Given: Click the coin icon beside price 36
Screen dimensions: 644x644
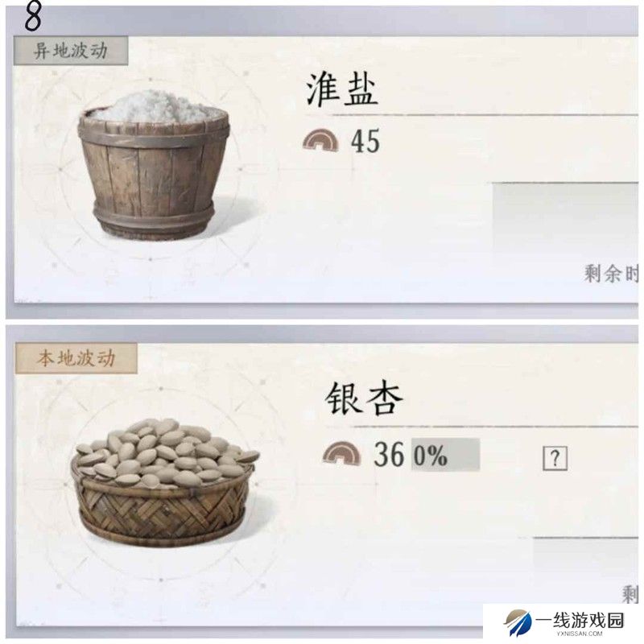Looking at the screenshot, I should 341,453.
